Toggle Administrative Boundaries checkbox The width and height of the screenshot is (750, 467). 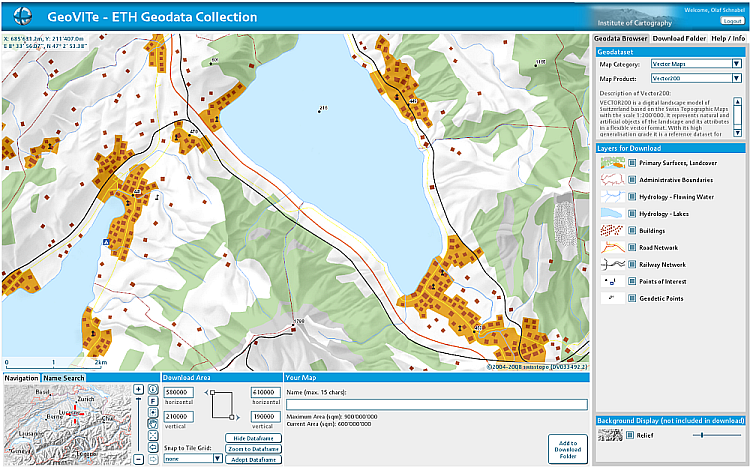(632, 180)
